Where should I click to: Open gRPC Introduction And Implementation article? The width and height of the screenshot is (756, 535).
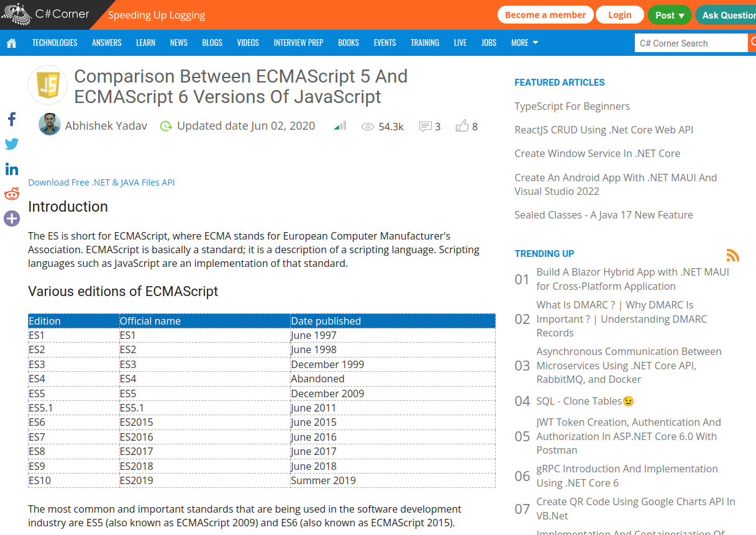point(627,476)
